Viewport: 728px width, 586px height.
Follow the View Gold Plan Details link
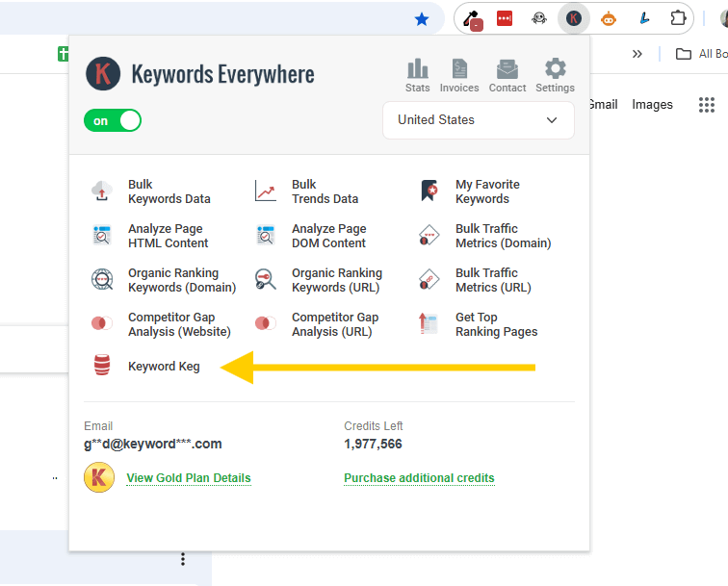tap(189, 478)
